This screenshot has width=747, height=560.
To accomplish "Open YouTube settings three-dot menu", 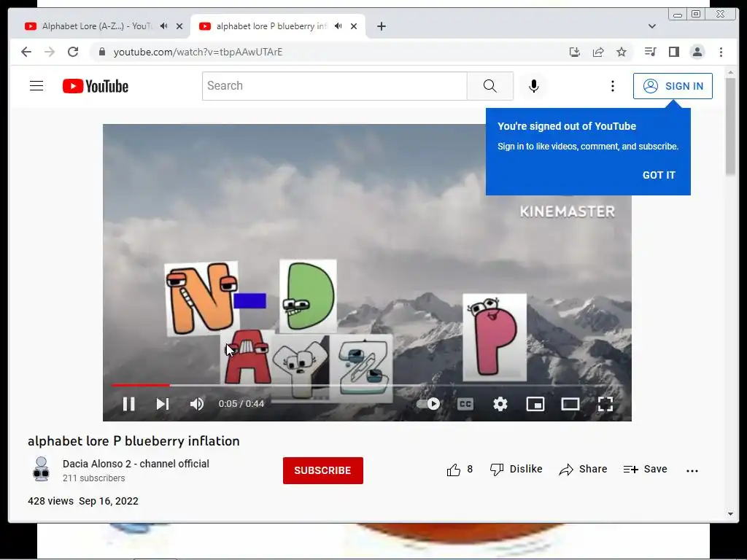I will [x=613, y=86].
